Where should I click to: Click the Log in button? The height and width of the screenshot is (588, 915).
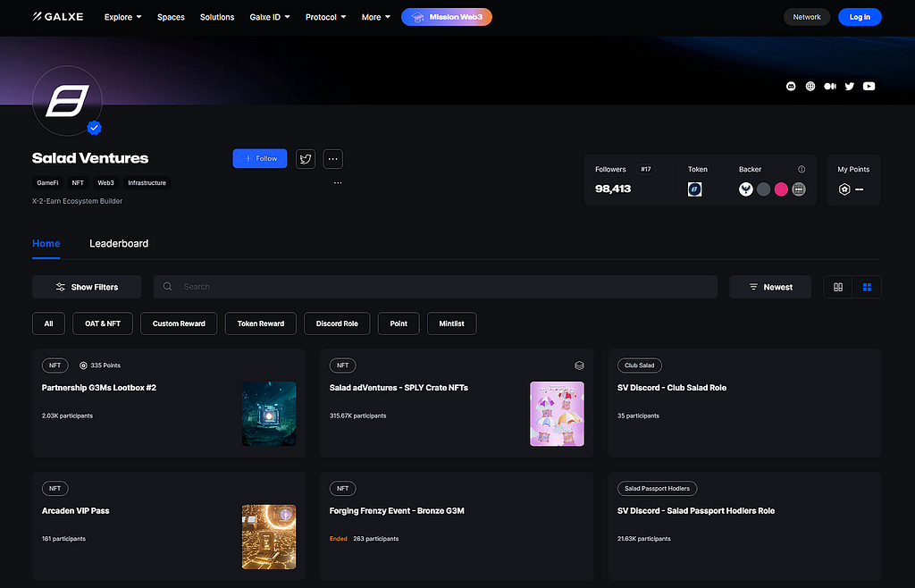pyautogui.click(x=860, y=17)
